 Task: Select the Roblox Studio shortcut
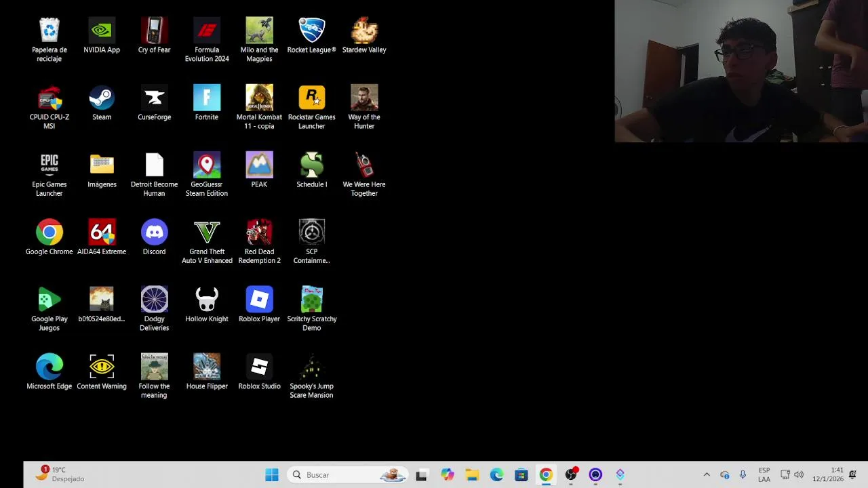259,371
